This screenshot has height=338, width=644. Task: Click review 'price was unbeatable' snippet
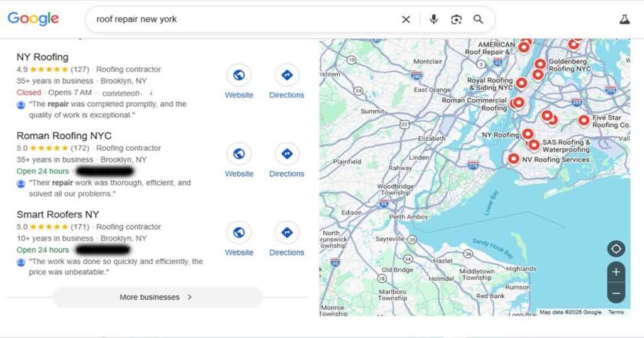point(69,272)
